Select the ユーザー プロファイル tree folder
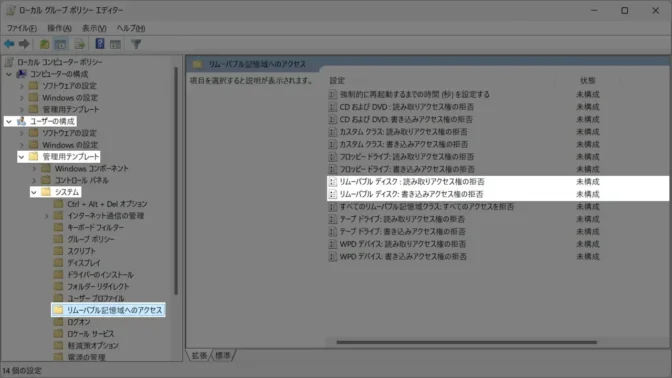The height and width of the screenshot is (378, 672). click(x=96, y=298)
